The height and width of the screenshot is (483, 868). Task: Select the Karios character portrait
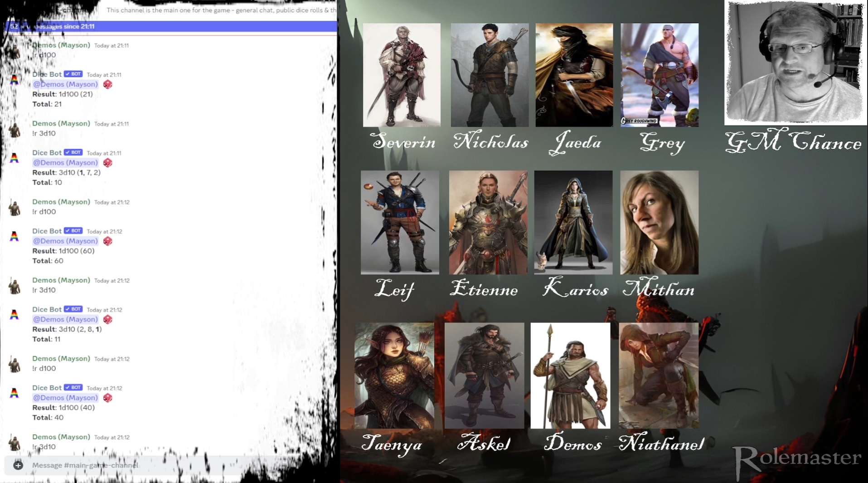573,222
